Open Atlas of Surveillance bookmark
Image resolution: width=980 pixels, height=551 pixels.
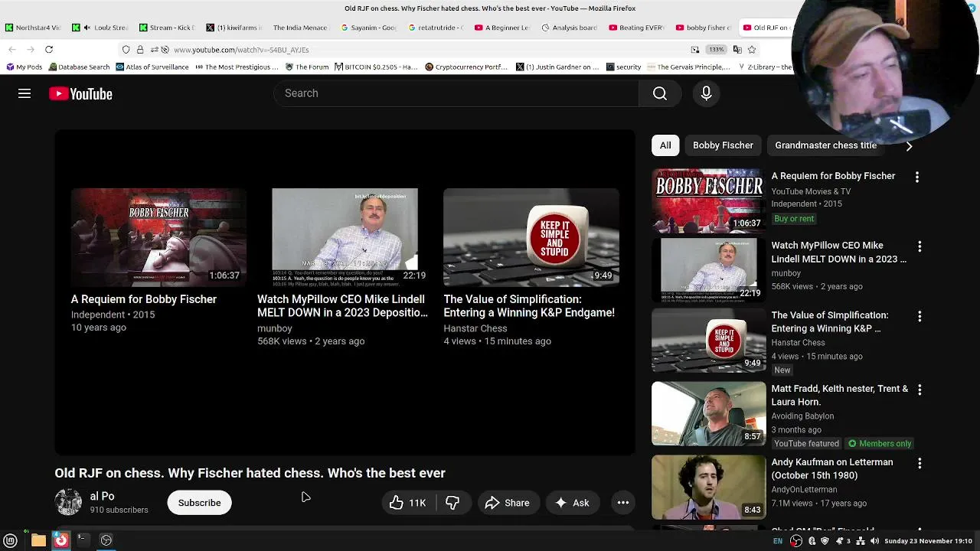click(x=152, y=67)
